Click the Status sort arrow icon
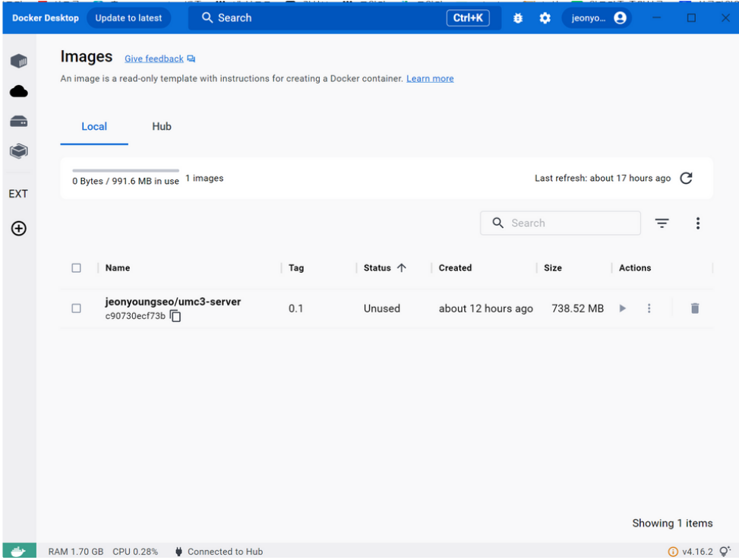The width and height of the screenshot is (739, 560). point(402,267)
